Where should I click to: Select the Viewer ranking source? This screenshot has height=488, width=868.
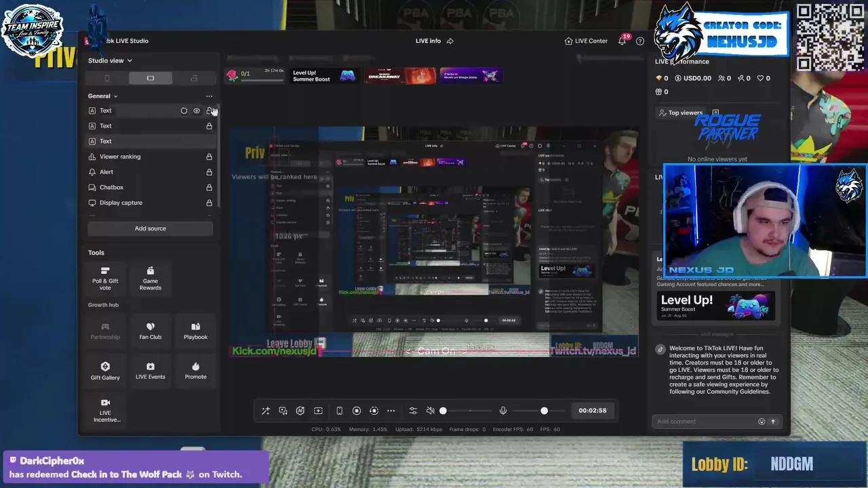[151, 157]
